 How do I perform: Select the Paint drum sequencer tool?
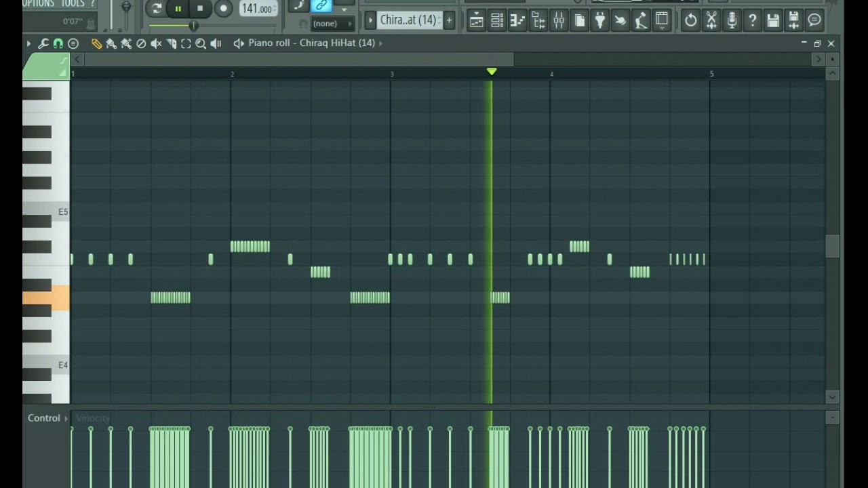[x=126, y=43]
